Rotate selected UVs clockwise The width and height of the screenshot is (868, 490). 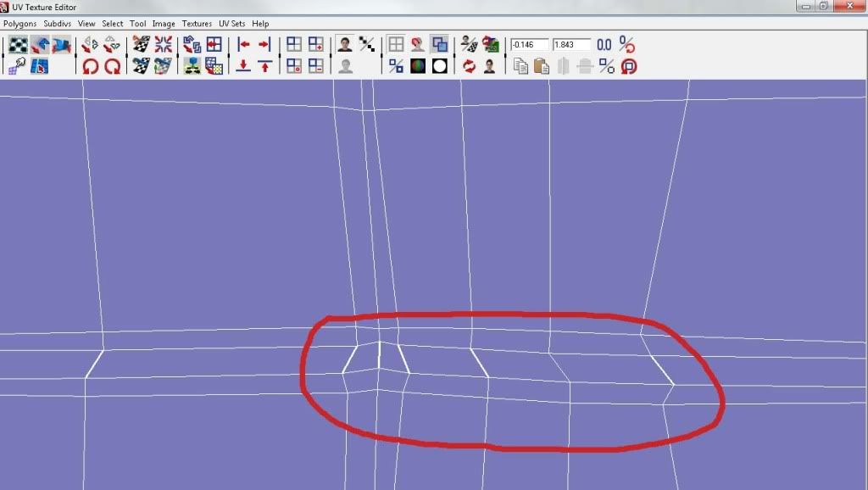click(x=113, y=66)
